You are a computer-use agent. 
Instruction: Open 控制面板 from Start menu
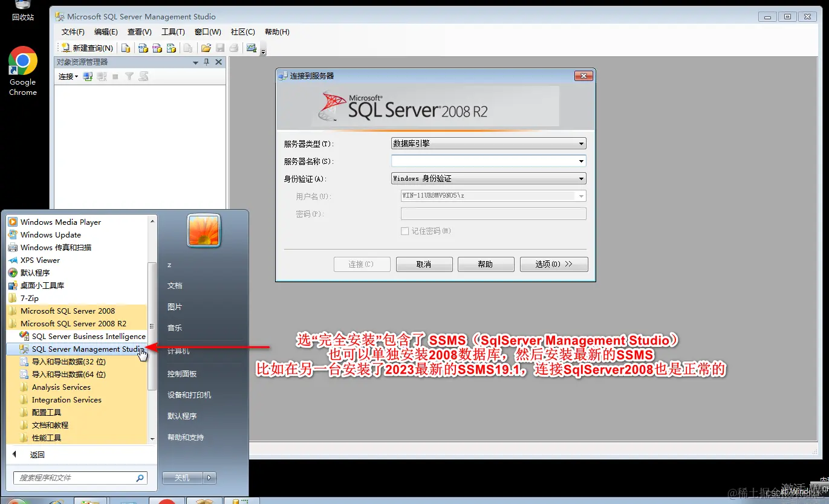click(x=182, y=374)
